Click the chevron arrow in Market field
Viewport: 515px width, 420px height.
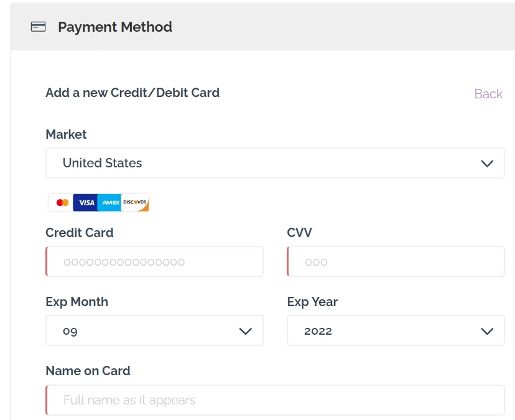click(x=487, y=164)
